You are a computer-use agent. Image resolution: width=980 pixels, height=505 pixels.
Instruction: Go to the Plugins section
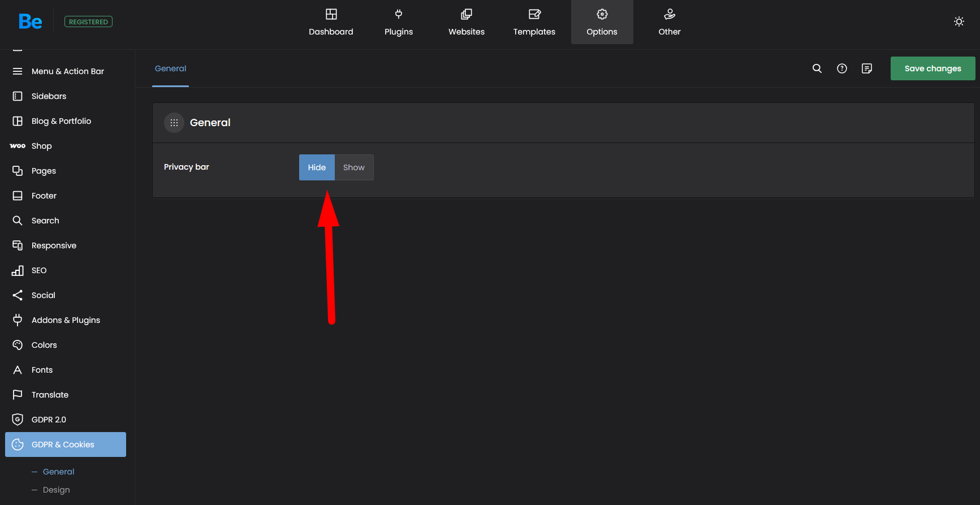pos(399,22)
